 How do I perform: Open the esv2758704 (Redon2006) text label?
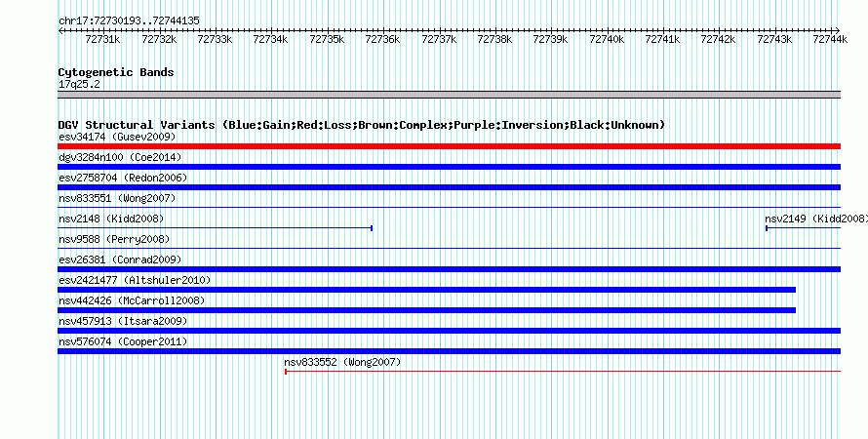tap(123, 178)
